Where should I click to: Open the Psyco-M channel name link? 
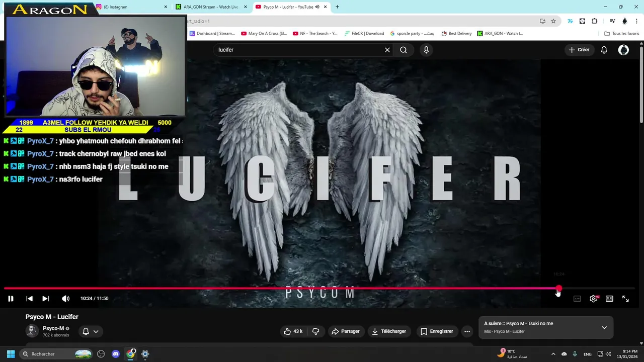click(53, 328)
